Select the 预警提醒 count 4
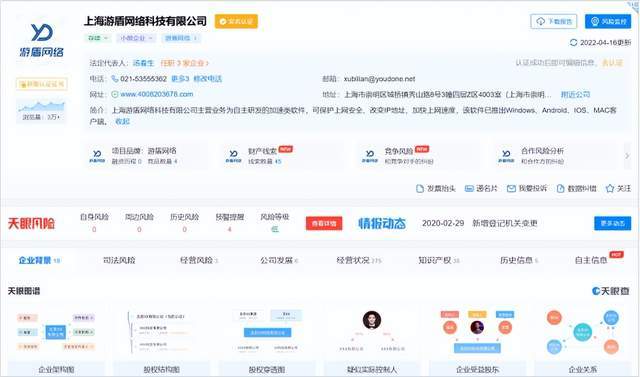 pyautogui.click(x=229, y=229)
